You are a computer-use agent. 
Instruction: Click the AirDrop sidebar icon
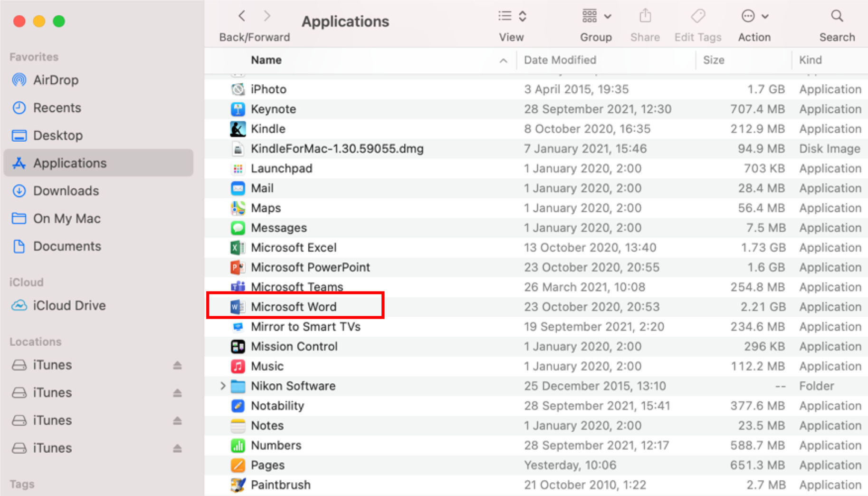[x=19, y=80]
